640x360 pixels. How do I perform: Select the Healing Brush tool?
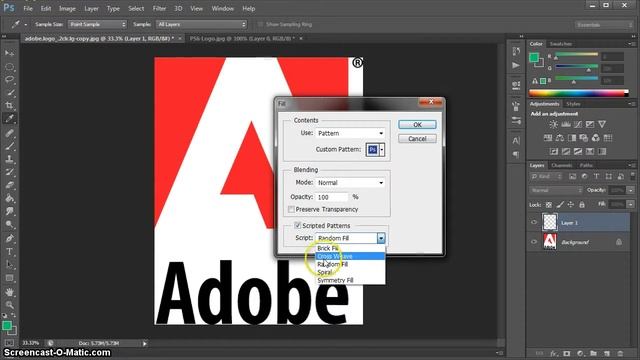click(9, 133)
